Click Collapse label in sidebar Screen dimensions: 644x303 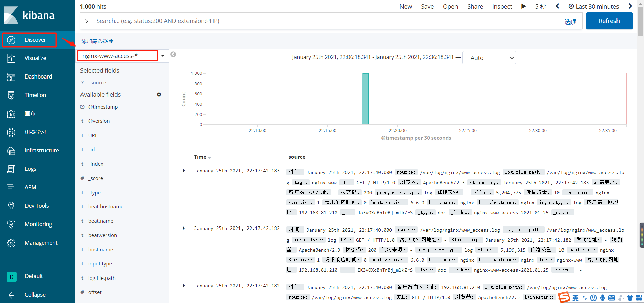(35, 295)
